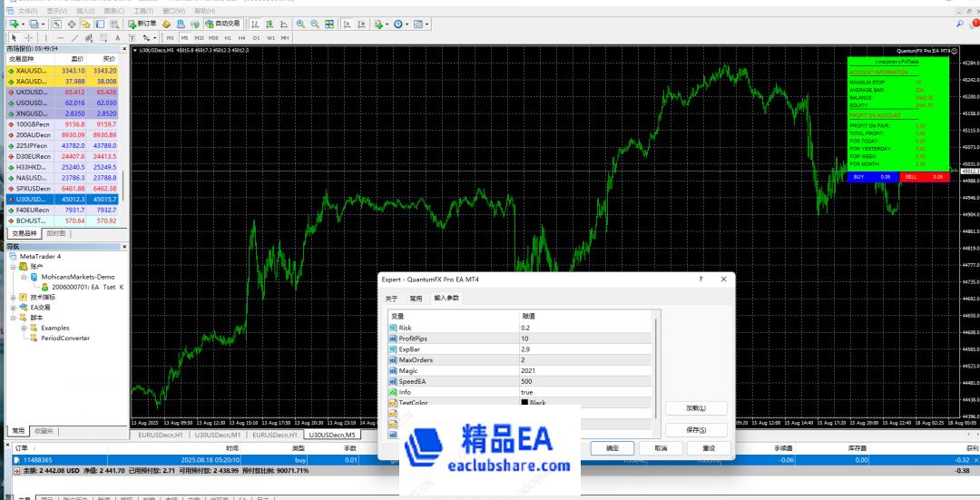Click the zoom in magnifier icon

(x=300, y=23)
